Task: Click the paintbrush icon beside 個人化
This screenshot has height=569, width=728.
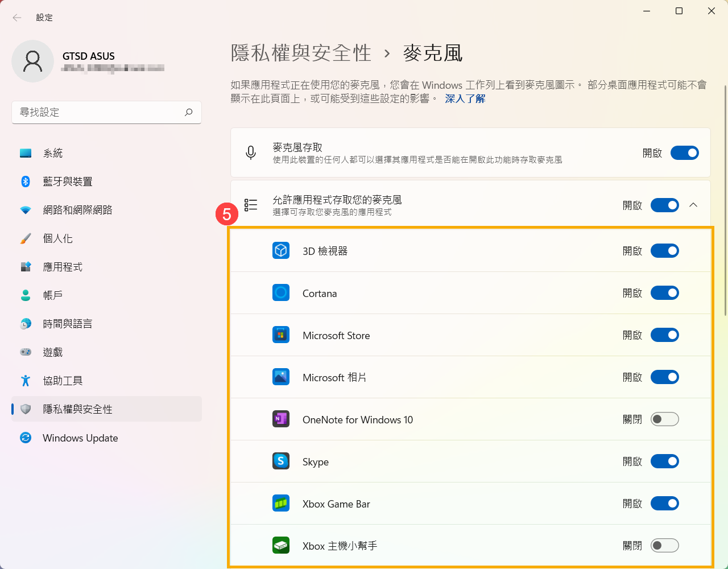Action: tap(26, 238)
